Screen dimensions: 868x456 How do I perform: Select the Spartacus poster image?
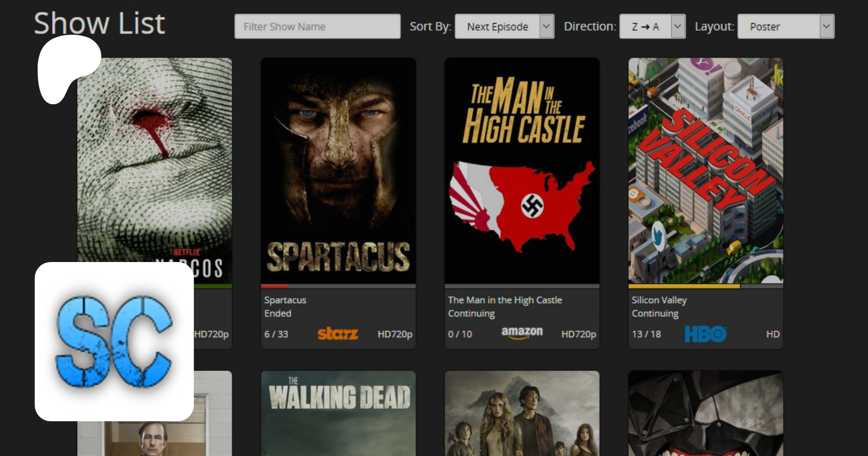coord(338,170)
